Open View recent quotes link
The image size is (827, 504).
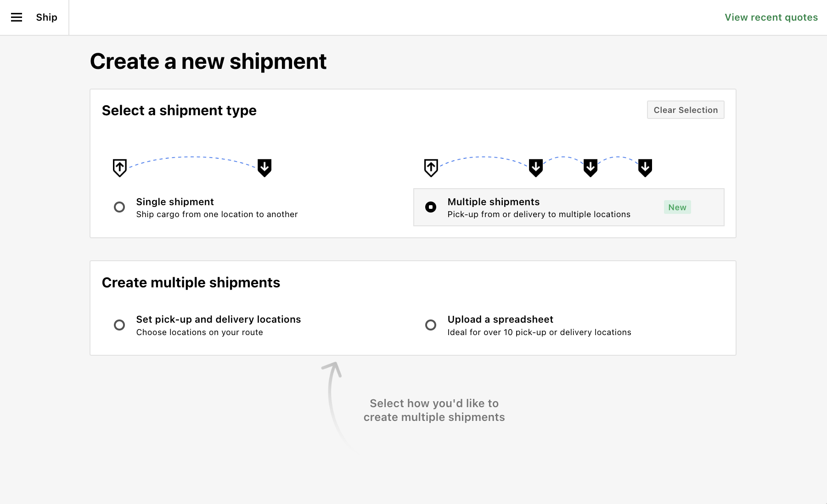(771, 17)
